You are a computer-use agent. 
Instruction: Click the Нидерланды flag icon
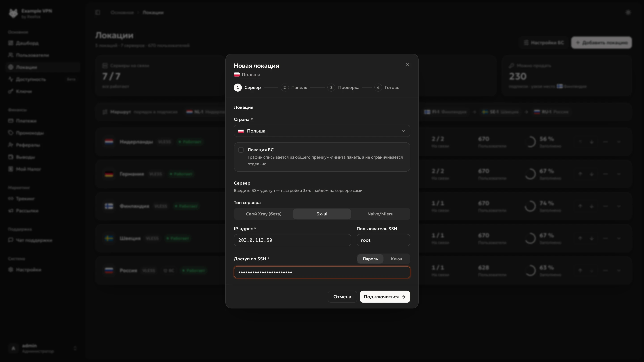point(109,142)
